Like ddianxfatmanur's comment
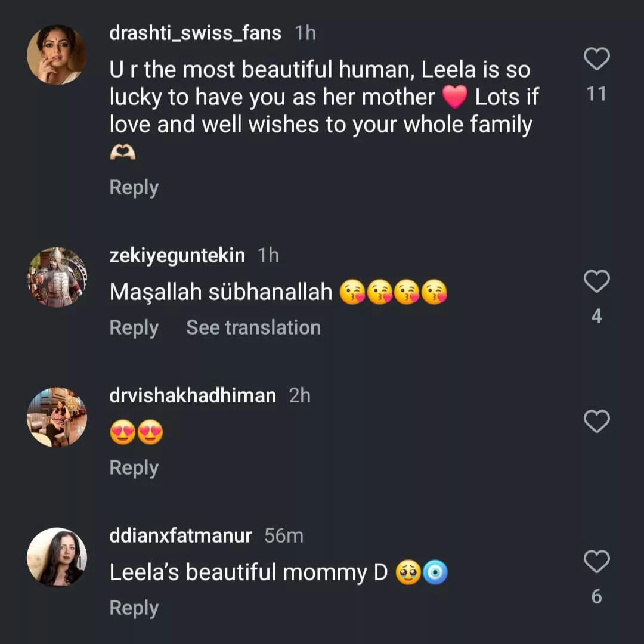 [596, 562]
